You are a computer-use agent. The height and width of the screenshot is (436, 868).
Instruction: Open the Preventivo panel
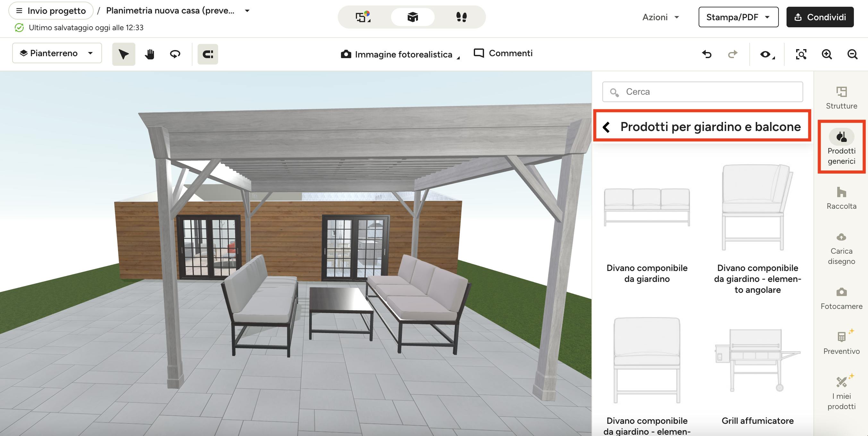[x=841, y=342]
